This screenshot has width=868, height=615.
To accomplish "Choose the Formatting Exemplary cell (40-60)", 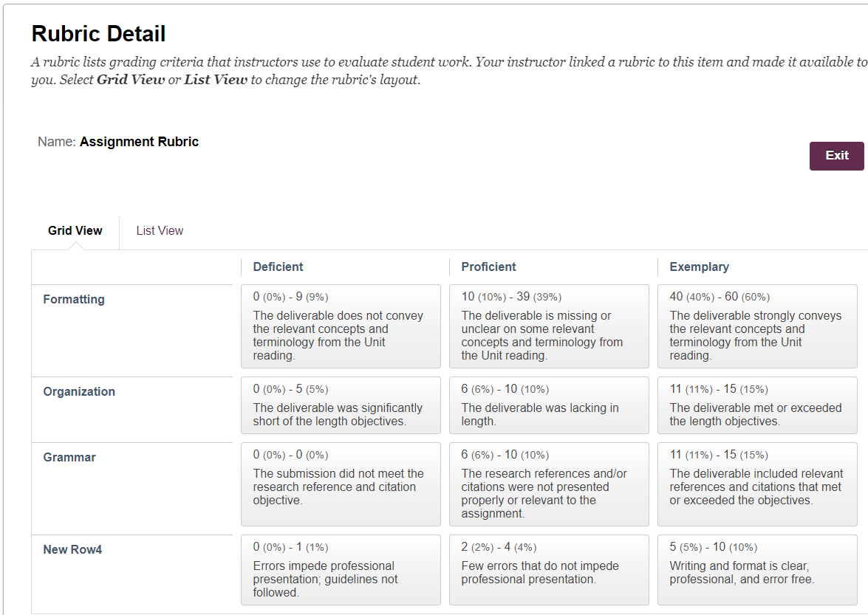I will [757, 326].
